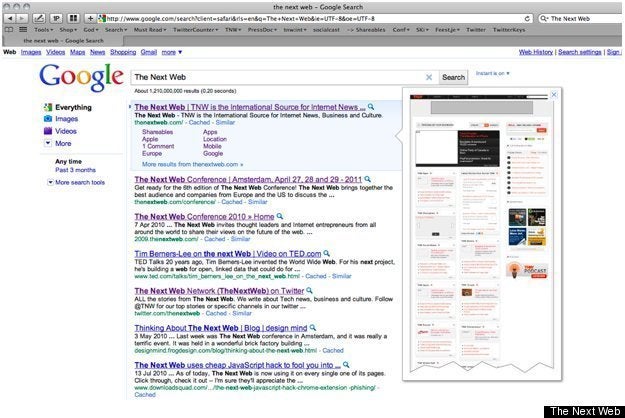Screen dimensions: 625x418
Task: Open the Twitter bookmark in bookmarks bar
Action: [x=476, y=30]
